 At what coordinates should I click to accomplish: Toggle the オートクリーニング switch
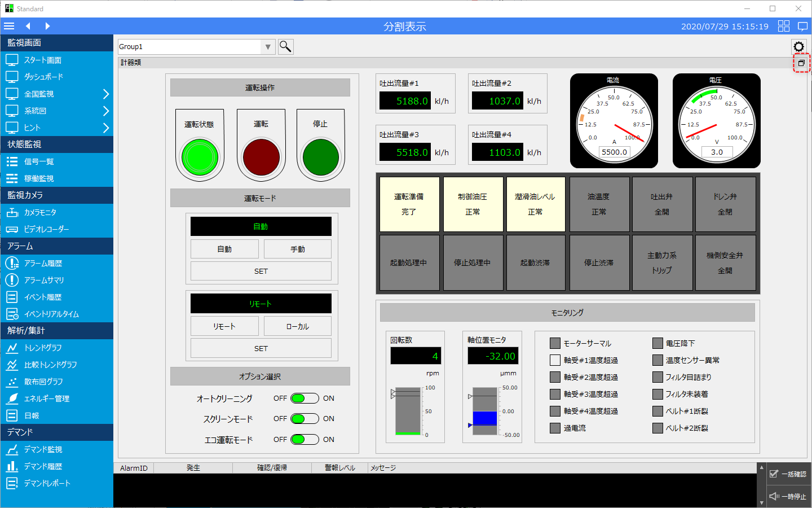coord(304,398)
